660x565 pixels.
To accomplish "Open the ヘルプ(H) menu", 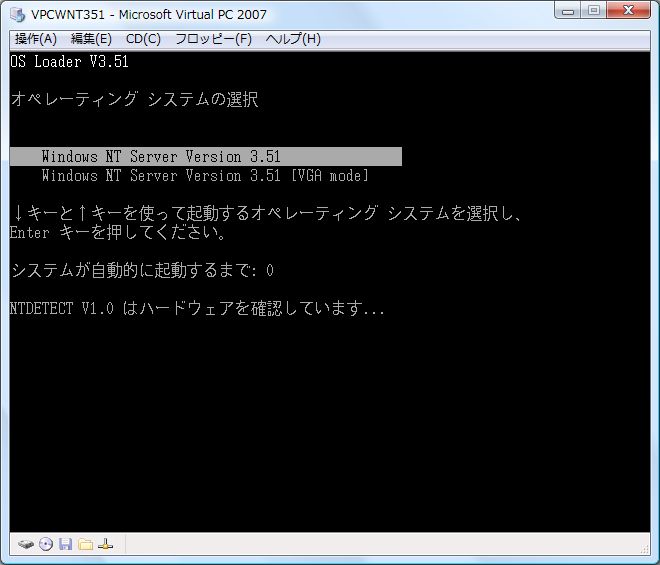I will 293,39.
